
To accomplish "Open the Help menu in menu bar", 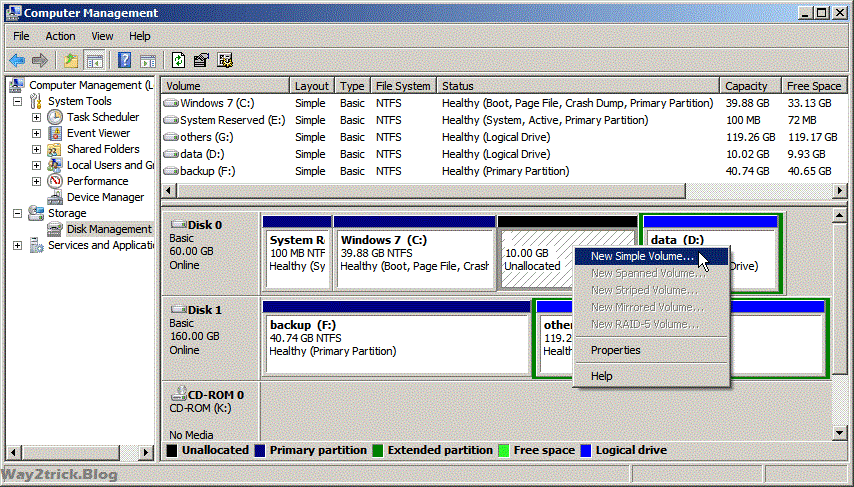I will (x=139, y=36).
